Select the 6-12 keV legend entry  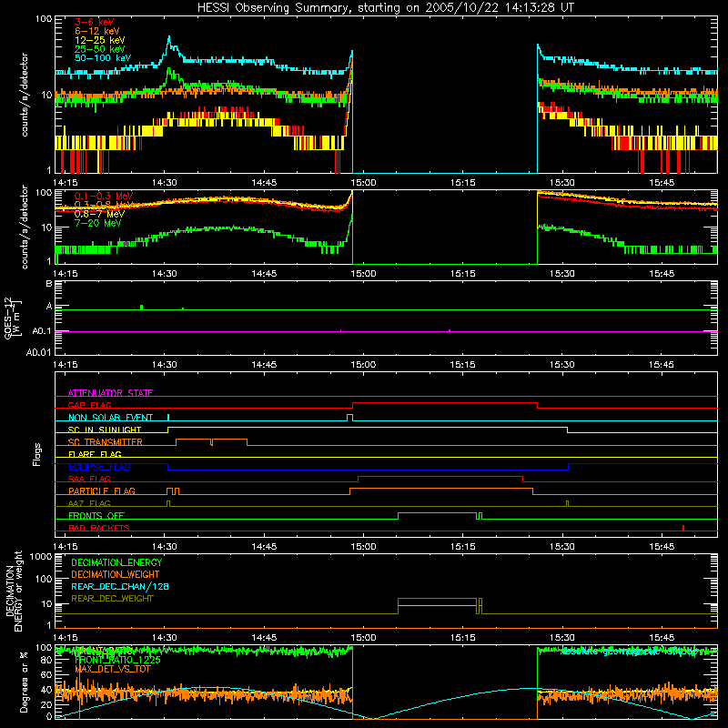click(x=96, y=31)
